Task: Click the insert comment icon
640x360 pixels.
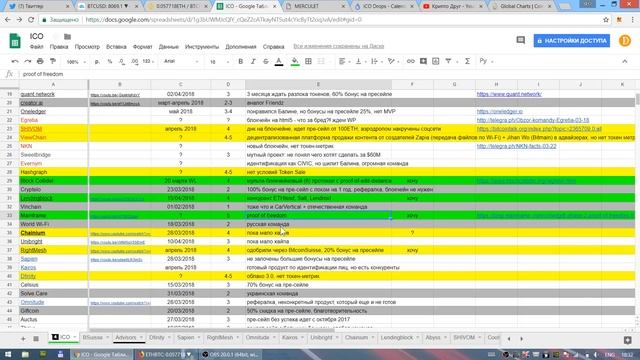Action: [x=423, y=61]
